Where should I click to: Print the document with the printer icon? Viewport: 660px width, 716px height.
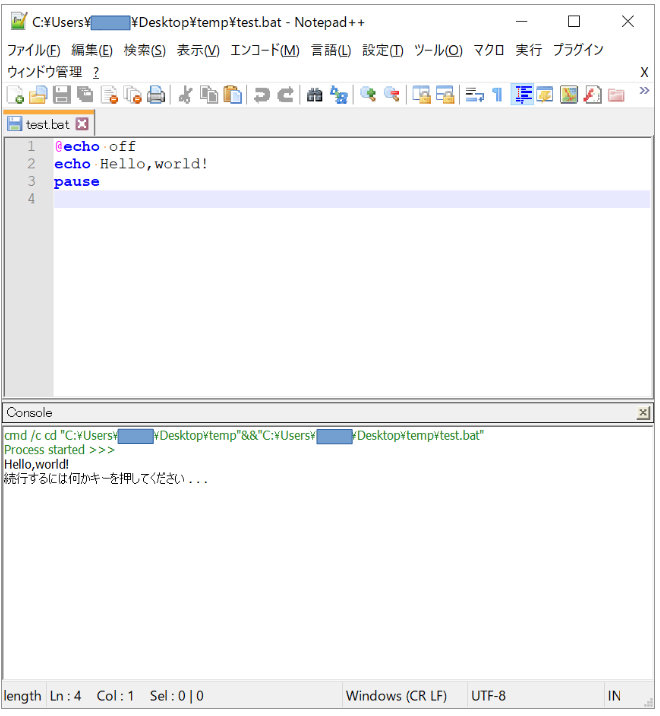(x=156, y=95)
